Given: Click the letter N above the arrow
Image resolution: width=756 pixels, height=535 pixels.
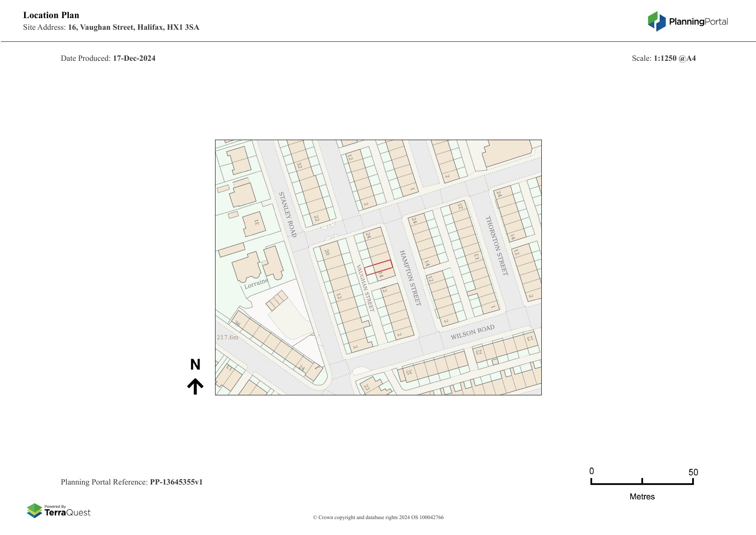Looking at the screenshot, I should 195,365.
